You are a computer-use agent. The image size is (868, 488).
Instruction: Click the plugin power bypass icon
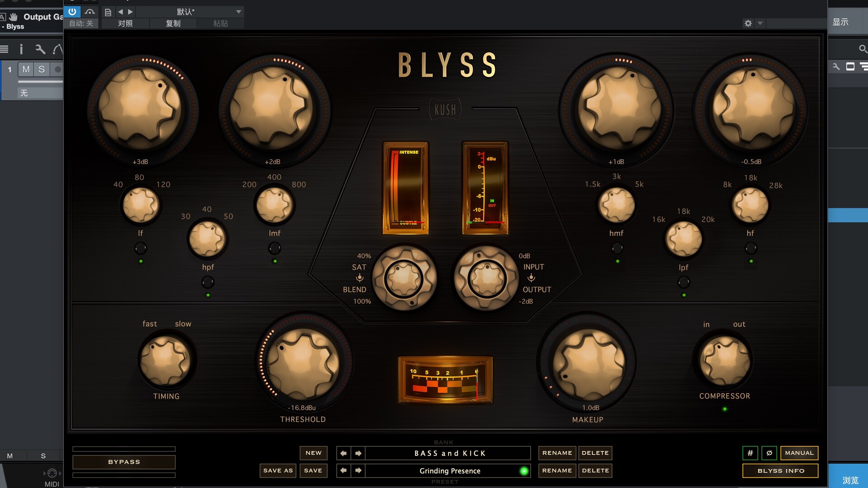pos(72,12)
